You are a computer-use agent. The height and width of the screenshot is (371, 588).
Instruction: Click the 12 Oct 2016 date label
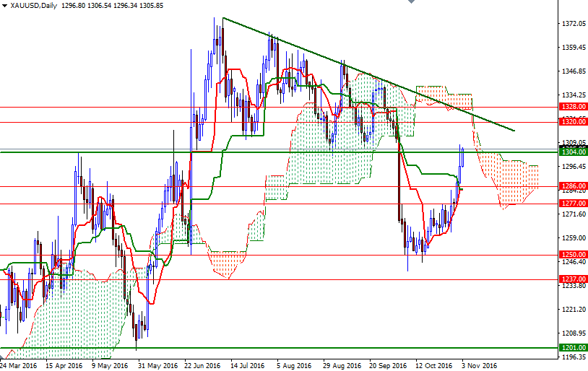tap(434, 365)
